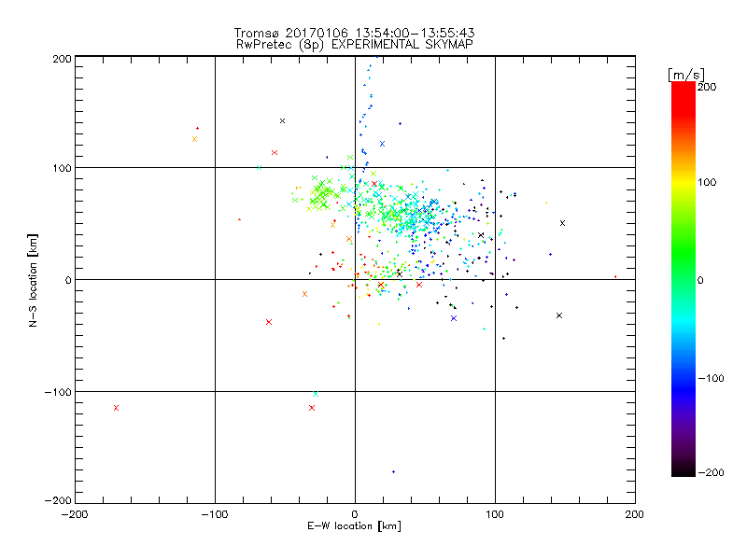747x560 pixels.
Task: Click the colorbar '100' label
Action: pos(707,182)
